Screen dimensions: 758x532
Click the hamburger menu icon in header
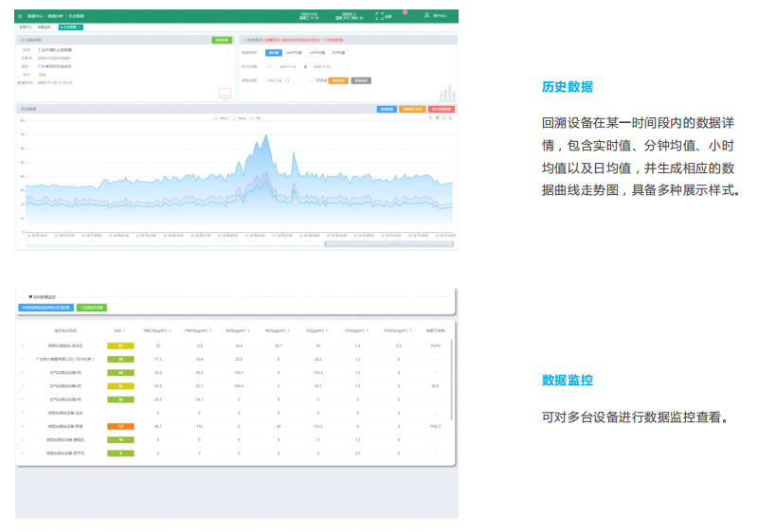(20, 16)
